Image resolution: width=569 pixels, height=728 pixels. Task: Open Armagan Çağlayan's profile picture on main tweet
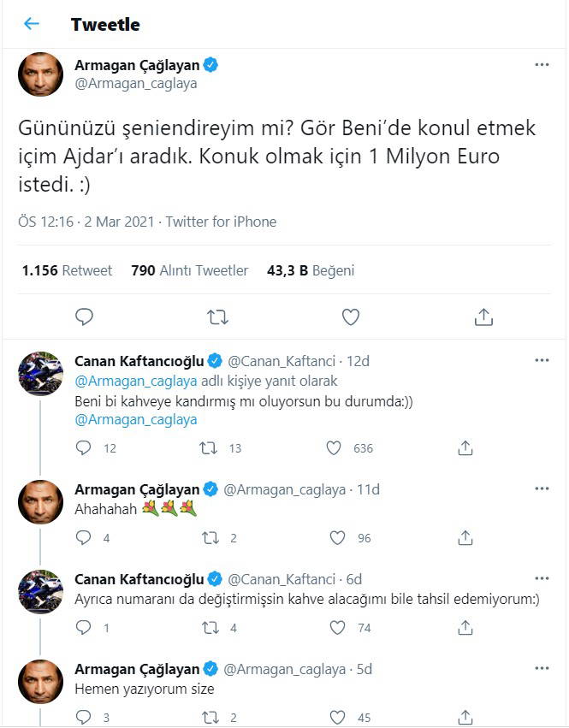pos(41,74)
